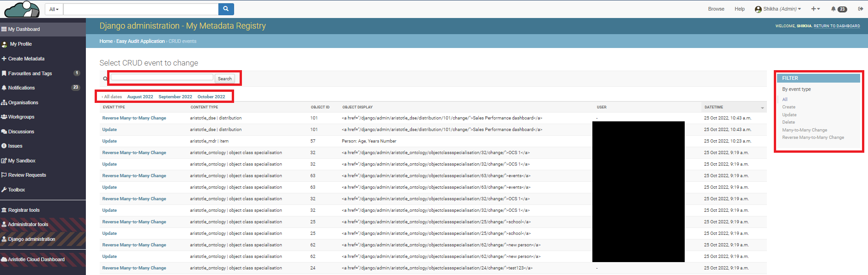Click the CRUD event search text field
868x275 pixels.
click(162, 78)
